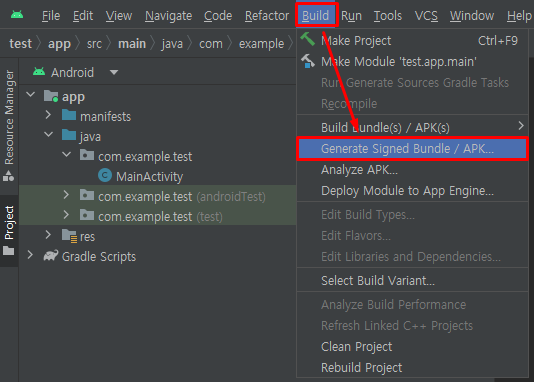The image size is (534, 382).
Task: Click the app module folder icon
Action: click(x=51, y=96)
